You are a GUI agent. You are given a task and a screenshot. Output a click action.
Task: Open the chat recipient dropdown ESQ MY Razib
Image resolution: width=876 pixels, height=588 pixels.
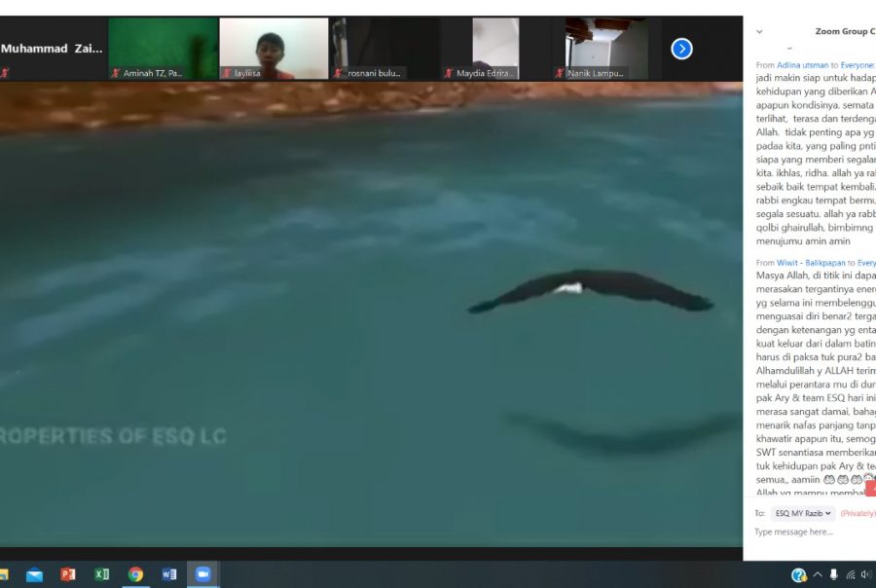point(803,513)
